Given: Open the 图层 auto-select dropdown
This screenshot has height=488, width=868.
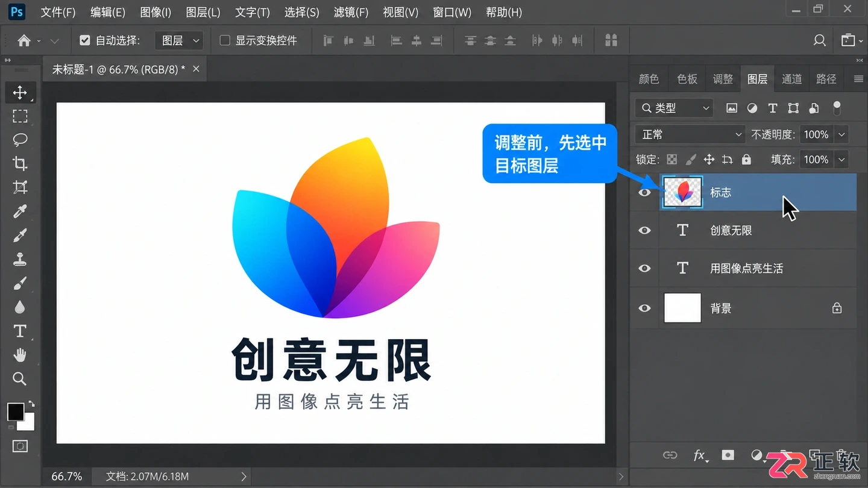Looking at the screenshot, I should [179, 40].
